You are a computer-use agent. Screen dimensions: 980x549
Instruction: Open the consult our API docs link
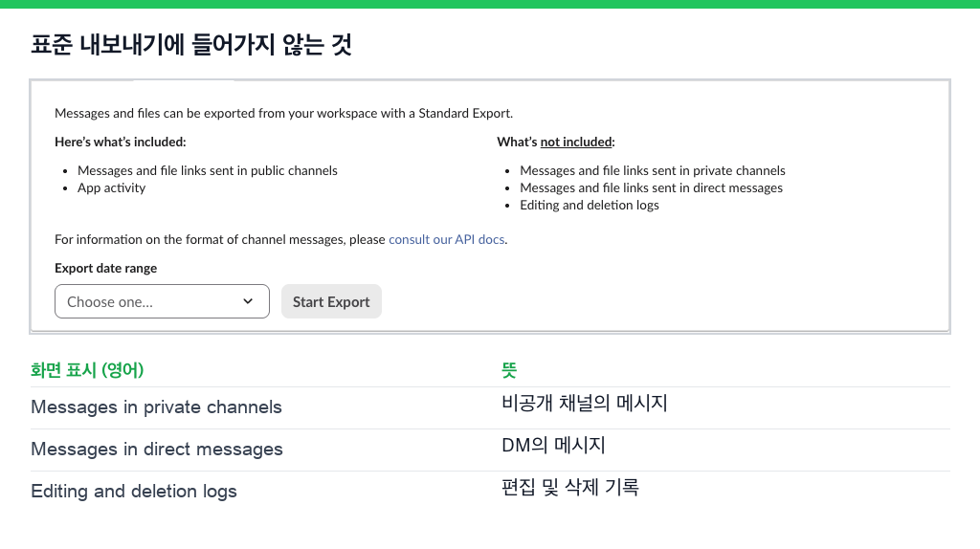(x=446, y=240)
